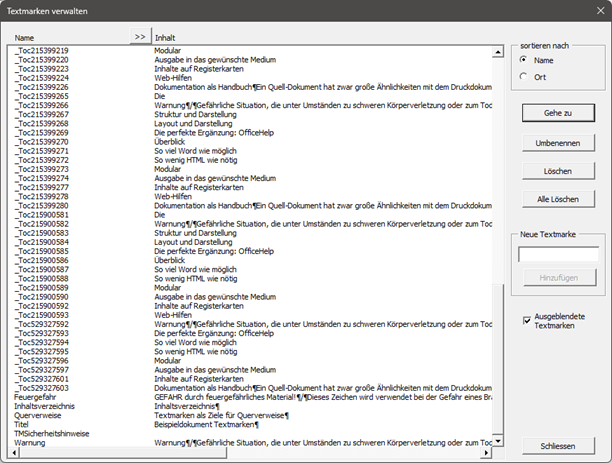Click the >> expand column button
Image resolution: width=612 pixels, height=463 pixels.
click(x=139, y=36)
